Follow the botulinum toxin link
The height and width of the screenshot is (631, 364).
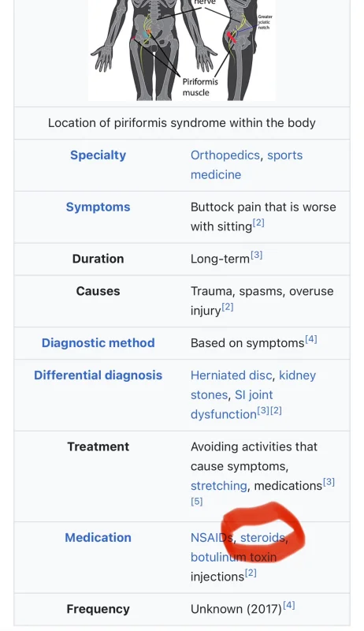pos(233,557)
